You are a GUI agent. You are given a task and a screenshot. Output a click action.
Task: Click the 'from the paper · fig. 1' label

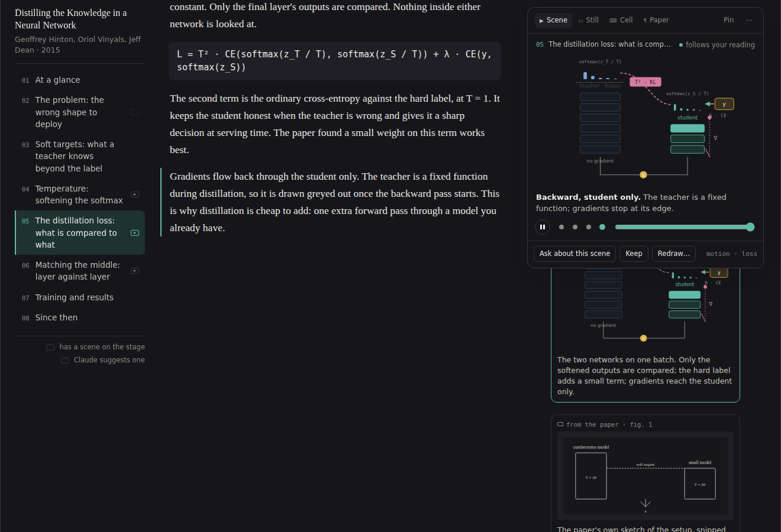[605, 424]
